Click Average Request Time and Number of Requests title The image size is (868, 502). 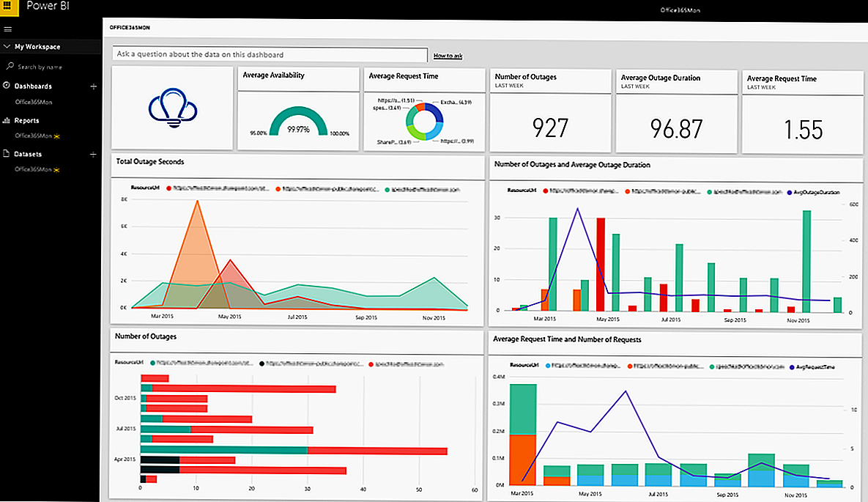pyautogui.click(x=567, y=339)
